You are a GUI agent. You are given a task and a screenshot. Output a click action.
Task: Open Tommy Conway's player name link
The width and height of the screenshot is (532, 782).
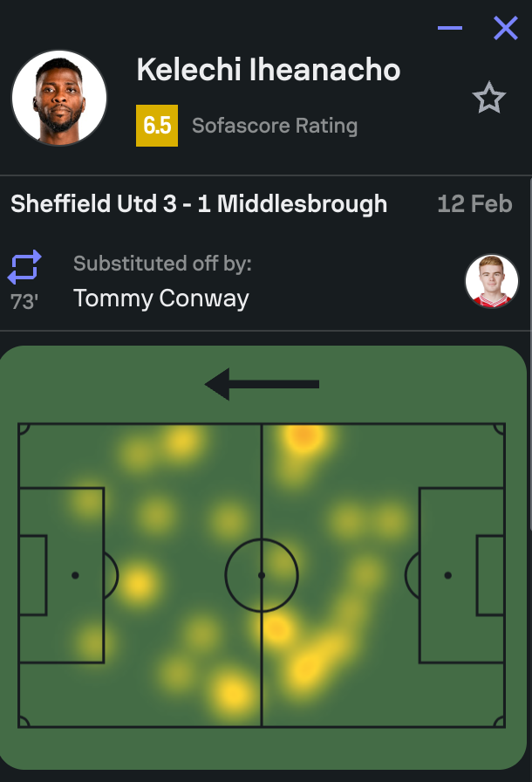161,298
